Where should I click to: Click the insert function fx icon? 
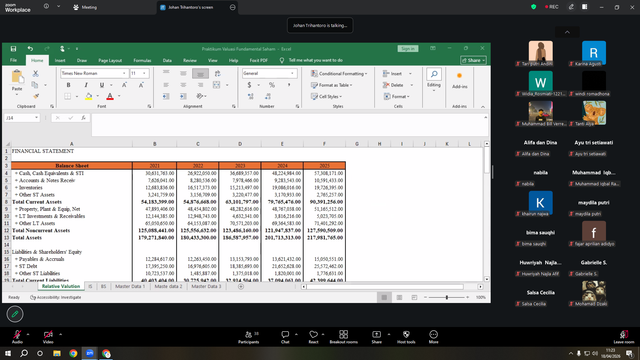(x=83, y=118)
